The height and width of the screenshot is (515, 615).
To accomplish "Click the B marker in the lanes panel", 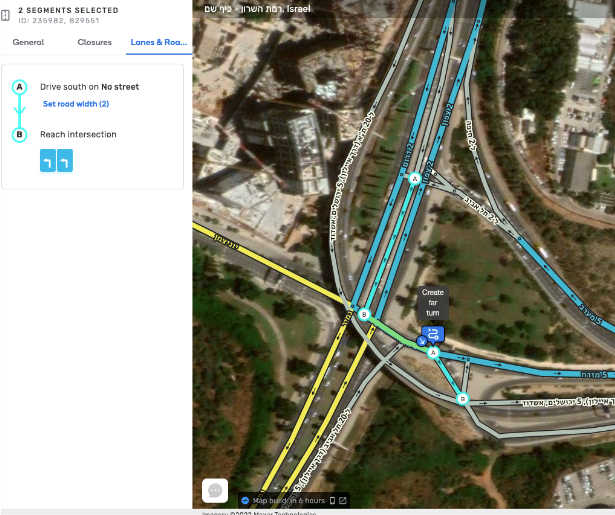I will (19, 135).
